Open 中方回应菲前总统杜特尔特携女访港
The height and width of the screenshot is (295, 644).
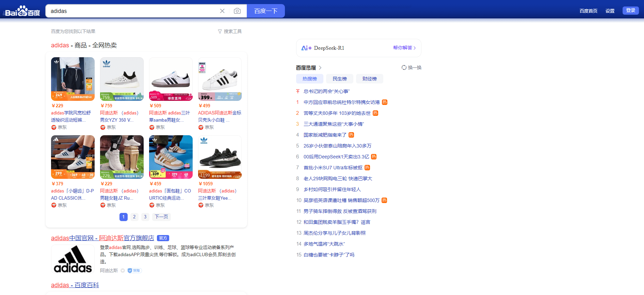(341, 102)
